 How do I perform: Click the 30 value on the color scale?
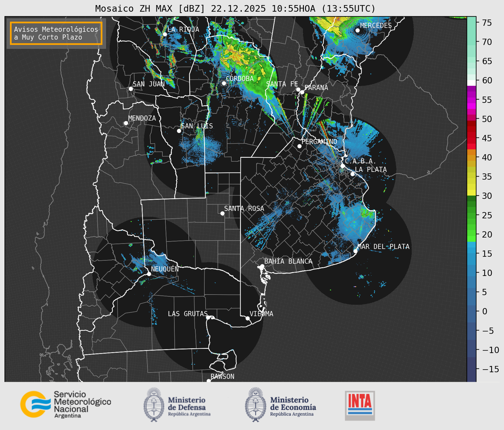pos(486,196)
